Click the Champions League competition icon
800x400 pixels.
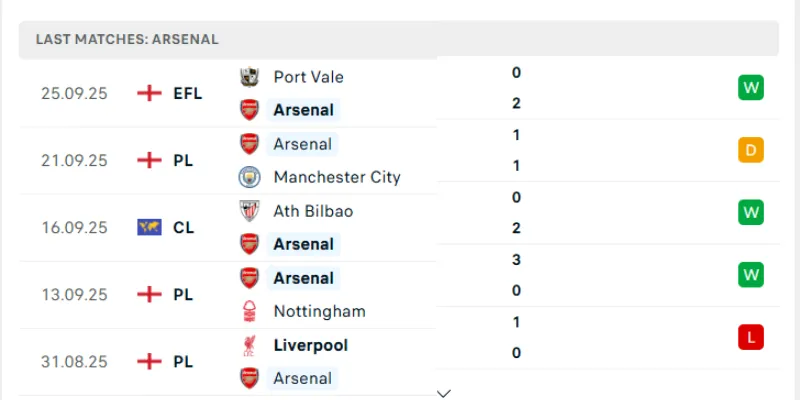coord(149,227)
